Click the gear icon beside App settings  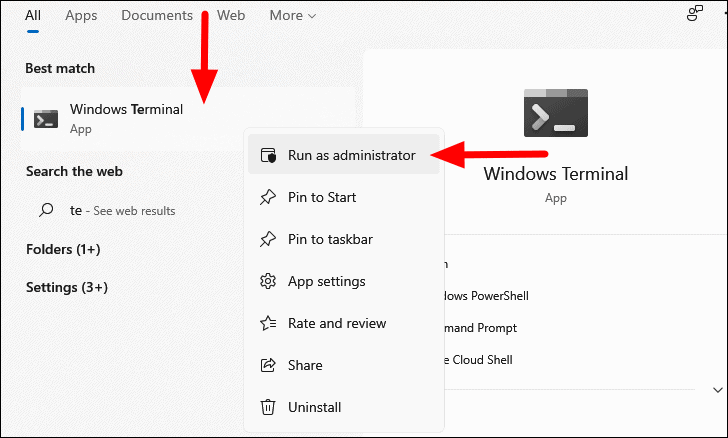(x=268, y=281)
